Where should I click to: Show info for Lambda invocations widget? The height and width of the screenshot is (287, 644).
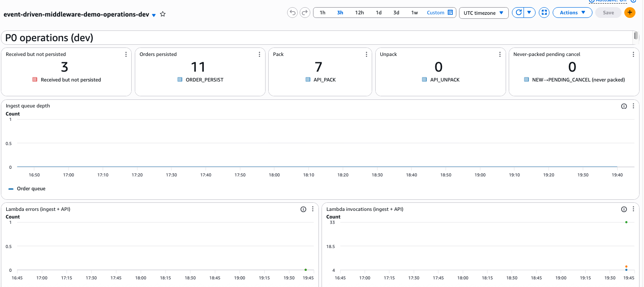624,209
